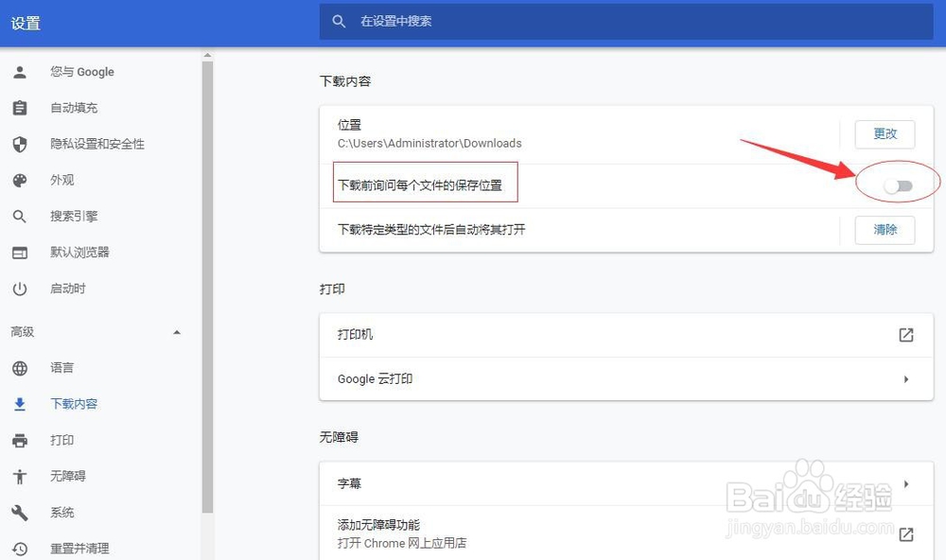
Task: Click the 下载特定类型的文件后自动将其打开 text
Action: tap(431, 230)
